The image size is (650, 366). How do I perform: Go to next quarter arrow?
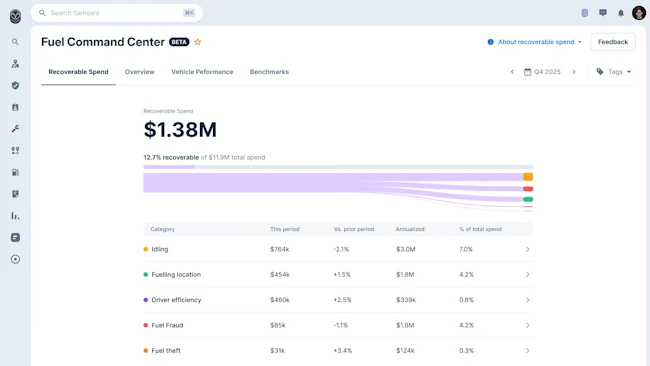[574, 72]
